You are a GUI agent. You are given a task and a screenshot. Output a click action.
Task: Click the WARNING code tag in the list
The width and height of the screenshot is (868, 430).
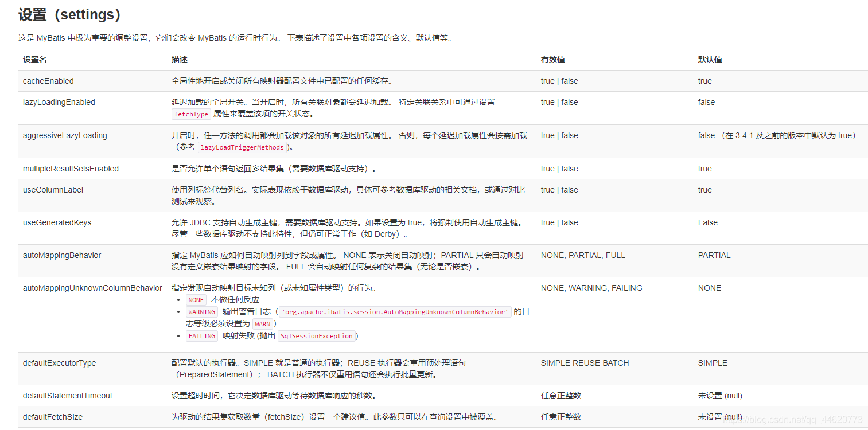pyautogui.click(x=201, y=312)
